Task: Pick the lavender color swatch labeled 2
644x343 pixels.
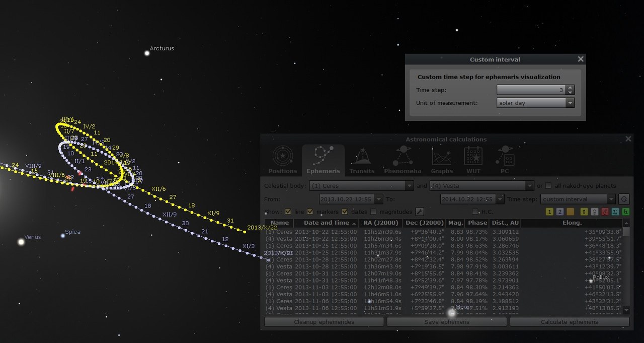Action: tap(560, 212)
